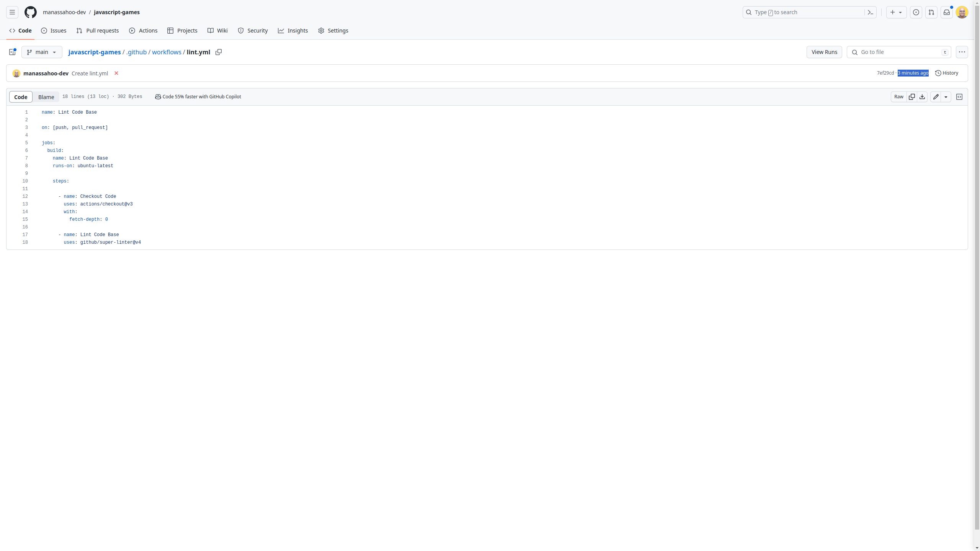Viewport: 980px width, 551px height.
Task: Open the commit History
Action: pos(947,73)
